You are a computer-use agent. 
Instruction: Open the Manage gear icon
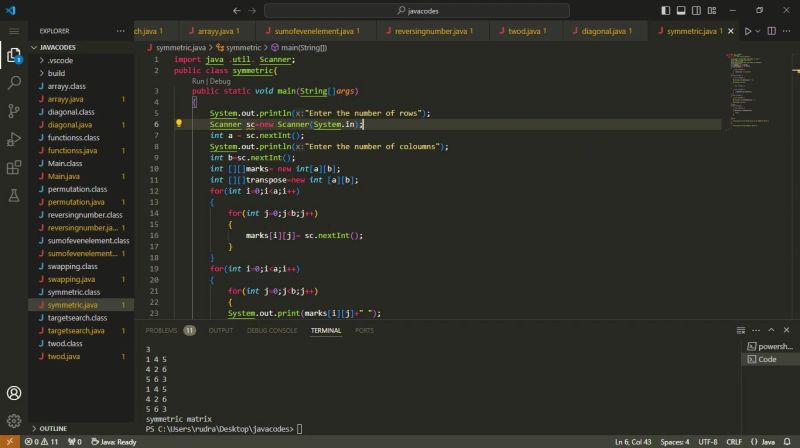(14, 421)
